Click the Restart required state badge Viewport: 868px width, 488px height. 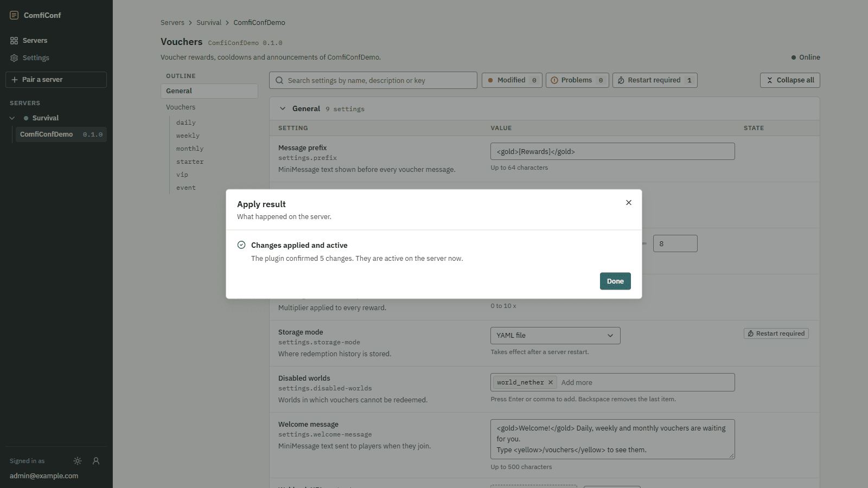tap(776, 333)
